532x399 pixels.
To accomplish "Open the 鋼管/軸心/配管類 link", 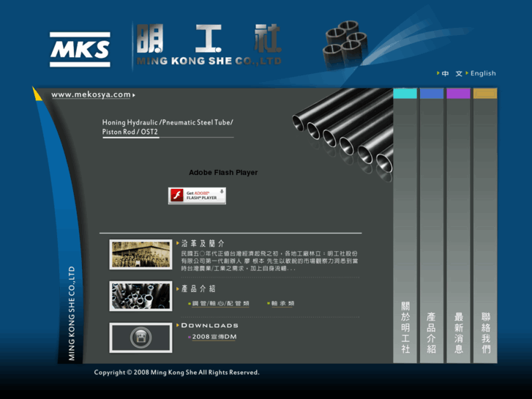I will (220, 304).
